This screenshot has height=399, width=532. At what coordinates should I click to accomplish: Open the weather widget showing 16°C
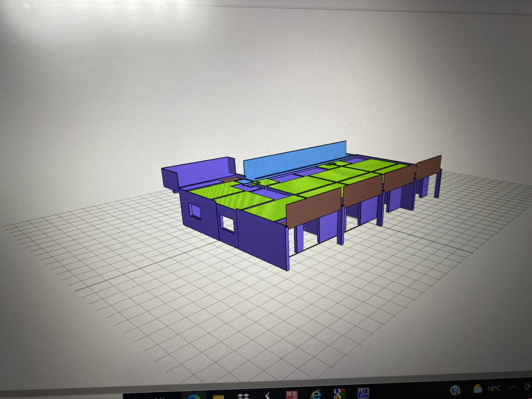click(487, 388)
